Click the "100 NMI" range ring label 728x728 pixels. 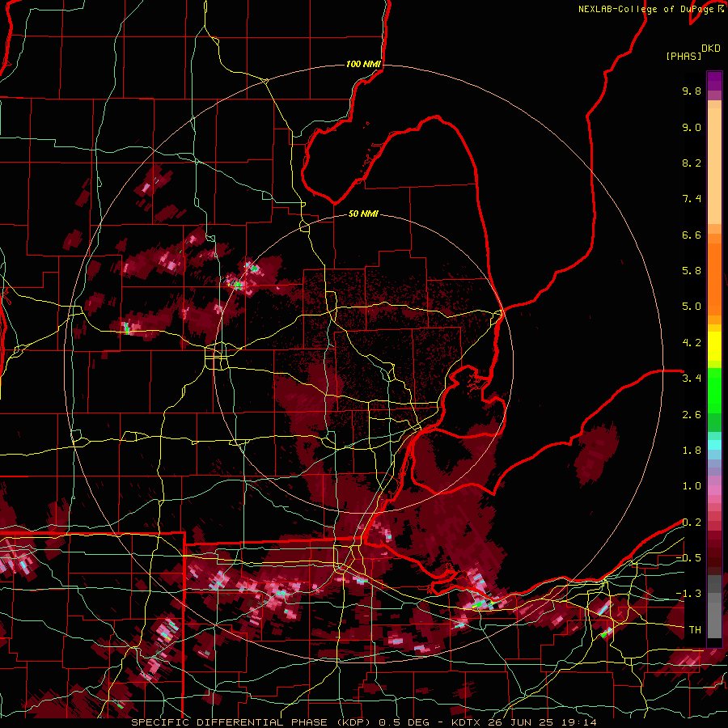coord(363,64)
